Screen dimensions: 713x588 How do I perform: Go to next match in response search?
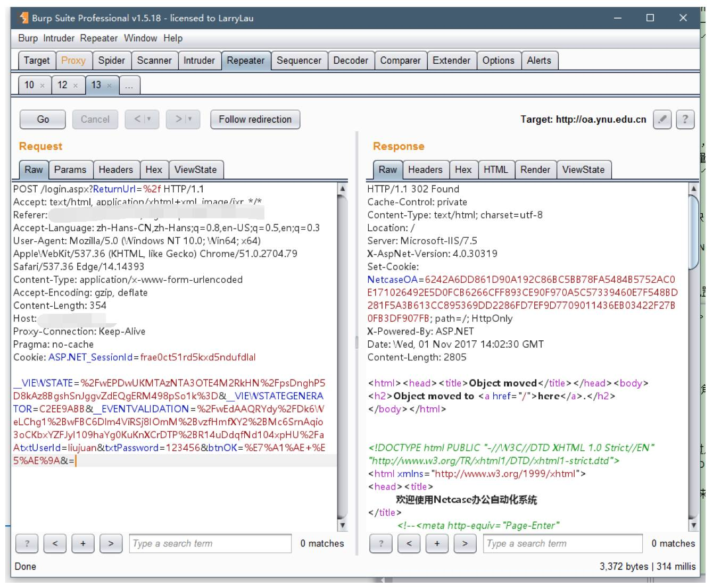click(x=465, y=543)
